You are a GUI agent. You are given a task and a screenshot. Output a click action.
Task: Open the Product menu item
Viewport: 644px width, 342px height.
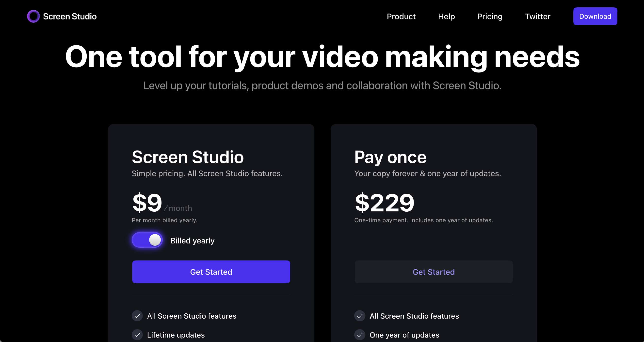pyautogui.click(x=401, y=17)
